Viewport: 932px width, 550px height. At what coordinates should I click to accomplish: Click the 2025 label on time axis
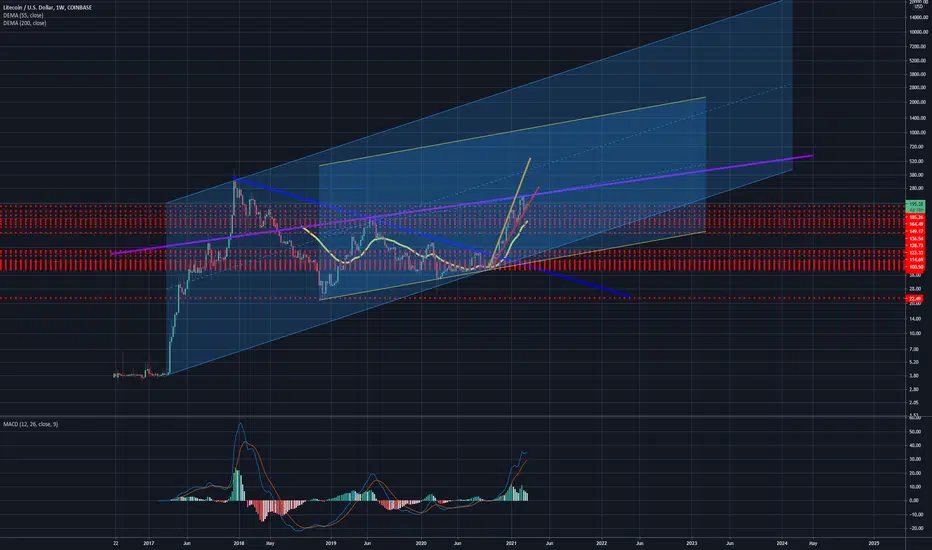[874, 543]
